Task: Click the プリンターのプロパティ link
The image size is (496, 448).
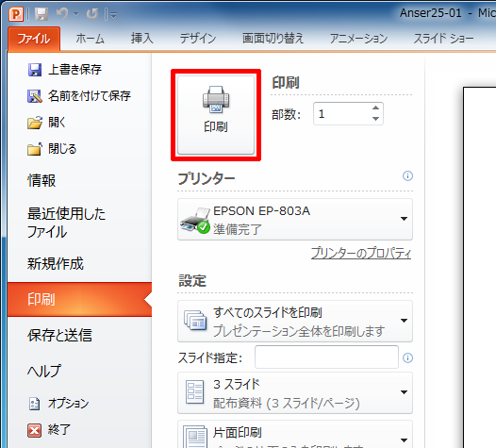Action: click(x=361, y=253)
